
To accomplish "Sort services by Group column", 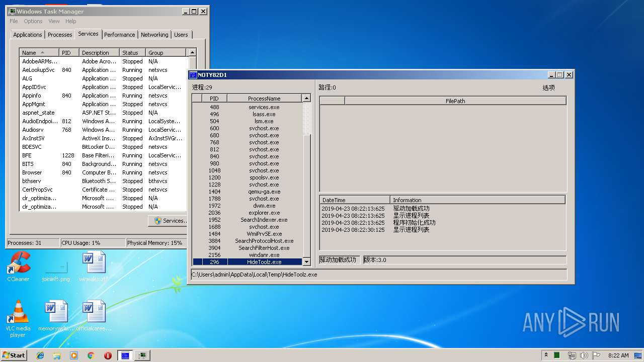I will pyautogui.click(x=166, y=53).
